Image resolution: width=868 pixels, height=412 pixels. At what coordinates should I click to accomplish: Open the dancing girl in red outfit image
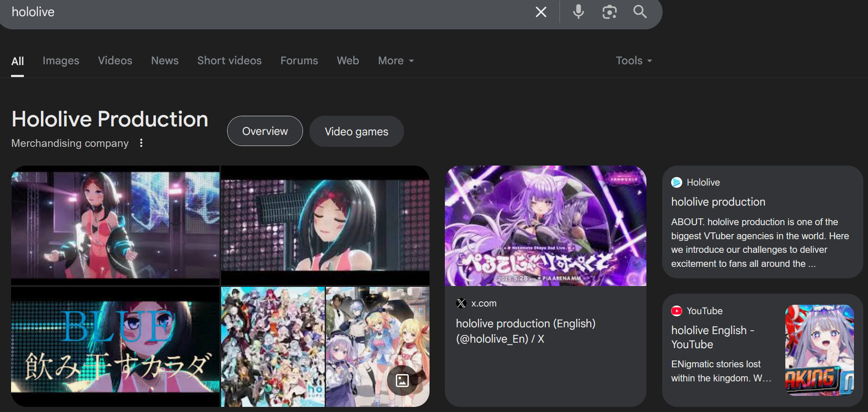(x=115, y=225)
